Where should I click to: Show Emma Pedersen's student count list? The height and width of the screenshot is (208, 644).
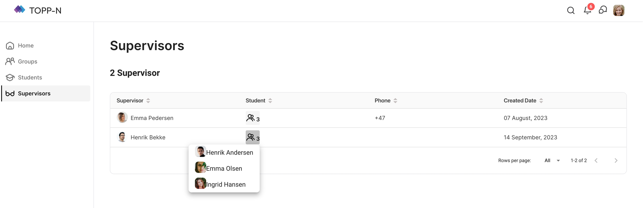click(x=252, y=118)
